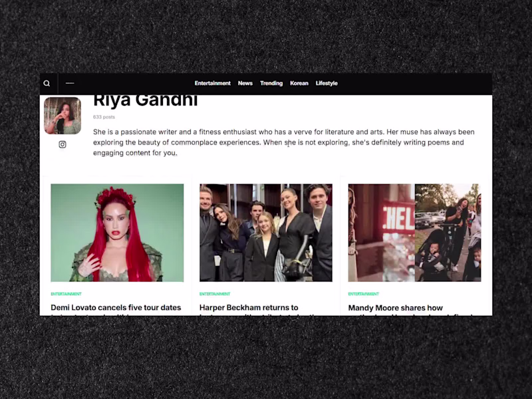Click the '633 posts' count text

[x=104, y=117]
